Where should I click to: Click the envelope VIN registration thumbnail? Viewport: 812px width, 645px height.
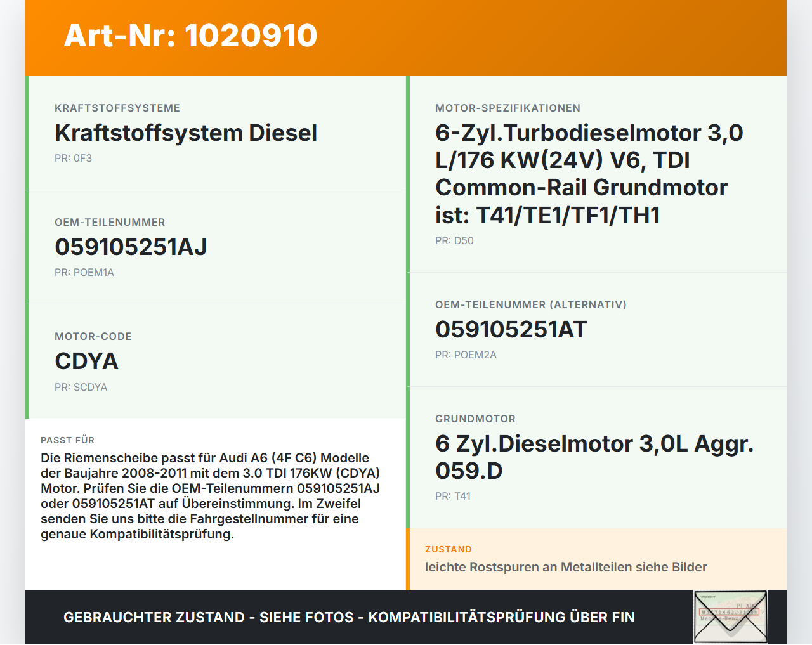[x=730, y=617]
